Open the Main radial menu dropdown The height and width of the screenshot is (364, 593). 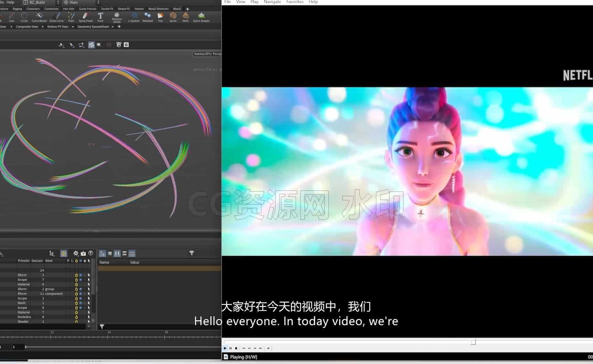tap(82, 2)
